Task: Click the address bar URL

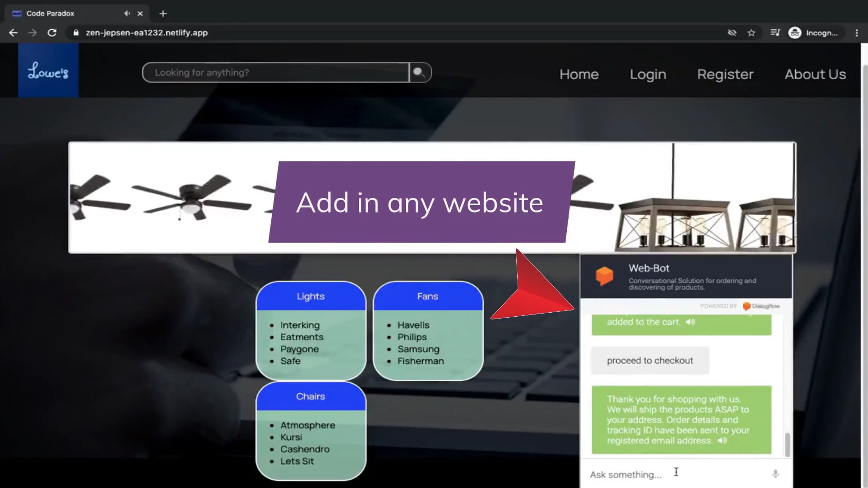Action: 146,33
